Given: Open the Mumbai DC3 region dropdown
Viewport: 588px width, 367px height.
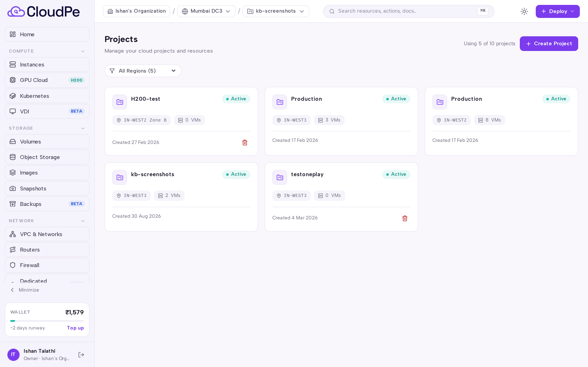Looking at the screenshot, I should (x=206, y=11).
